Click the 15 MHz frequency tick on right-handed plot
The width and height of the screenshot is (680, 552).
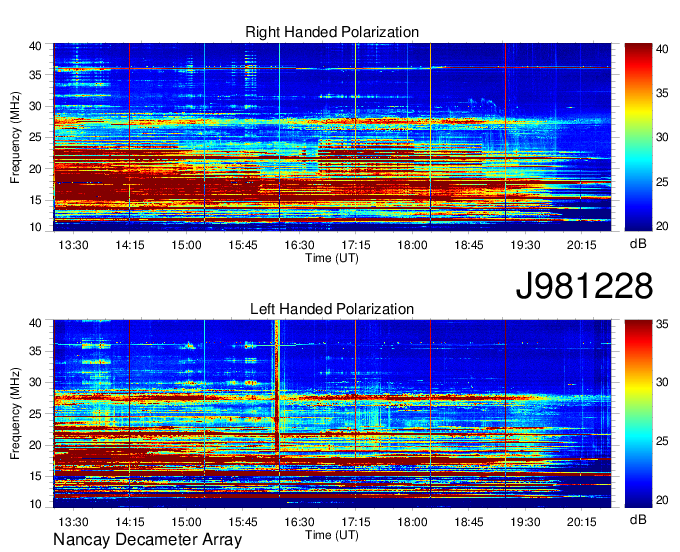click(x=35, y=200)
